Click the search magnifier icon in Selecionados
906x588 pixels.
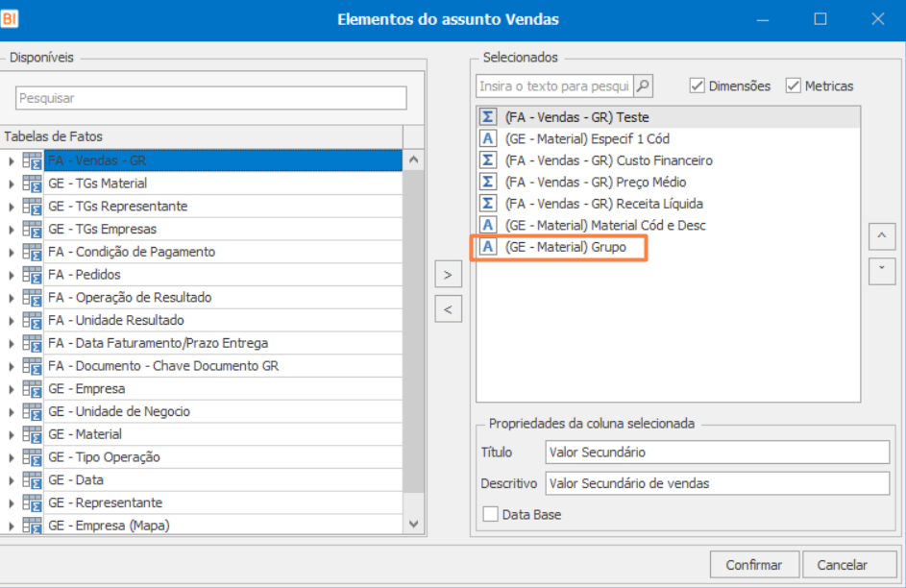tap(643, 86)
